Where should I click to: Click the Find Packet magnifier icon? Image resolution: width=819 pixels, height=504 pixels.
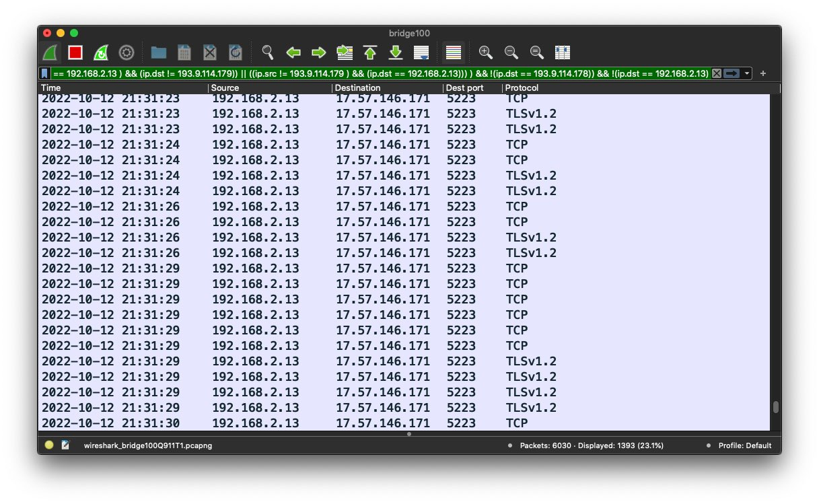[268, 52]
